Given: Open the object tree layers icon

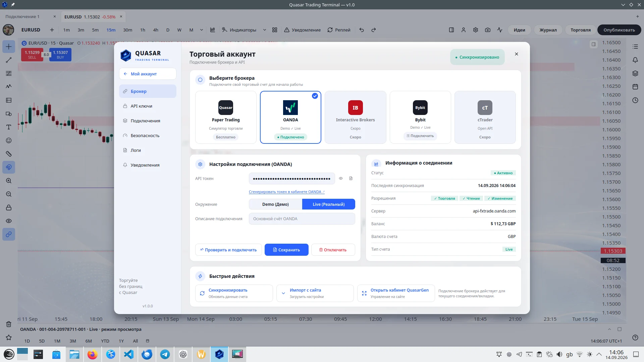Looking at the screenshot, I should [x=635, y=73].
